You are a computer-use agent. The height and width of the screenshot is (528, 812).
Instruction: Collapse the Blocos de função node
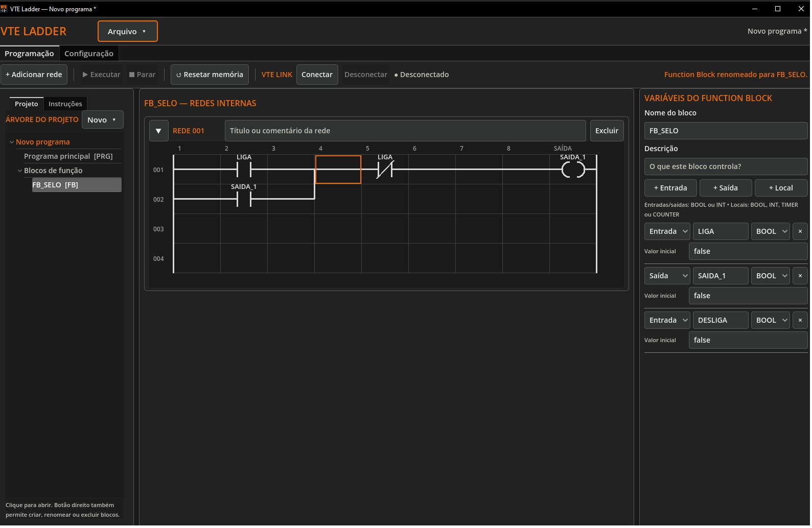point(20,171)
